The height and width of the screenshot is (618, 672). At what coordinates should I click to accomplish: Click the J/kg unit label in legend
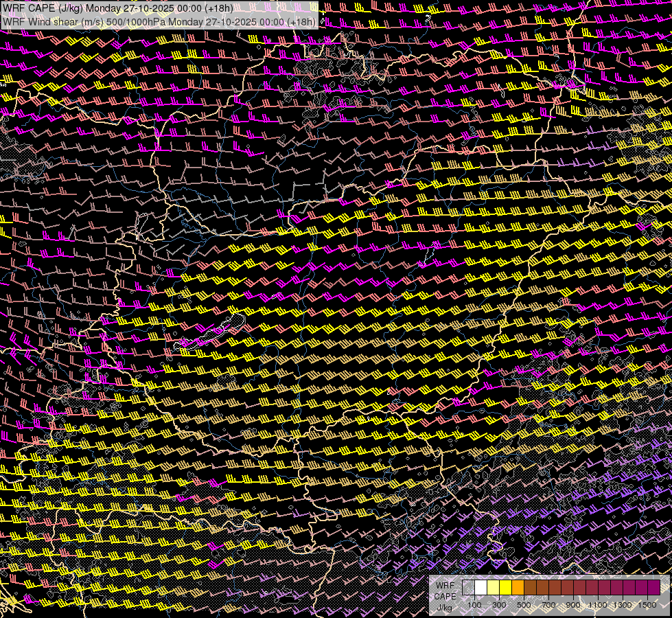point(444,608)
